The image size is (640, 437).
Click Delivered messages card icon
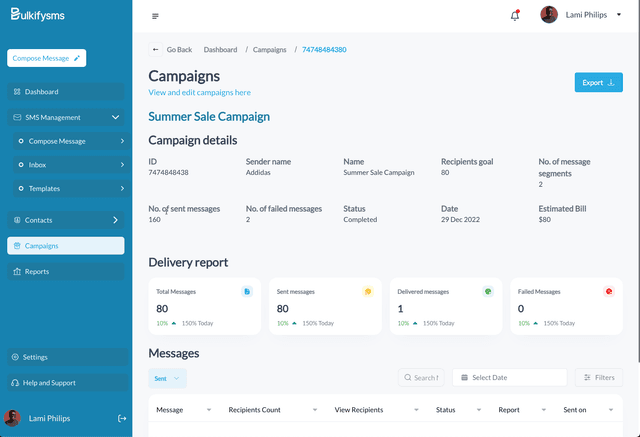488,291
